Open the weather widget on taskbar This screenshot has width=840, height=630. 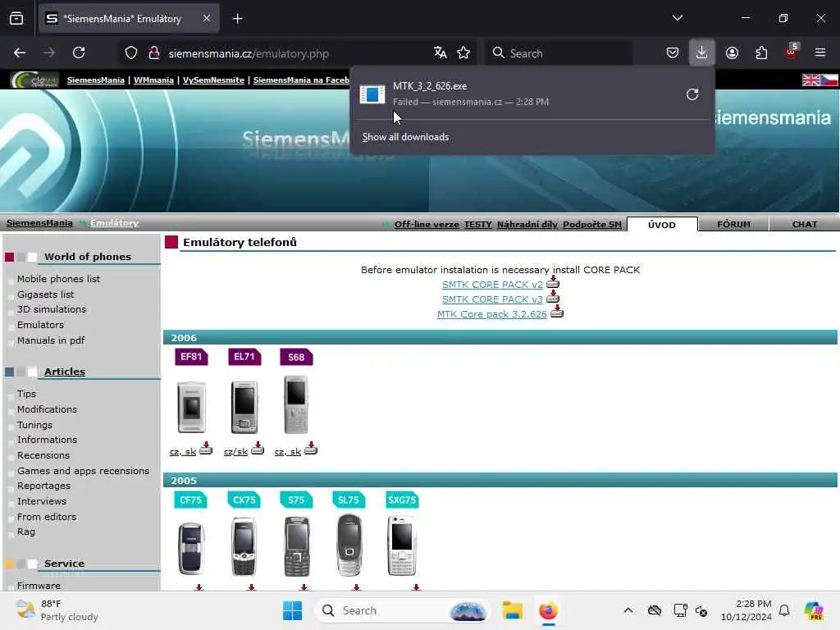coord(57,610)
